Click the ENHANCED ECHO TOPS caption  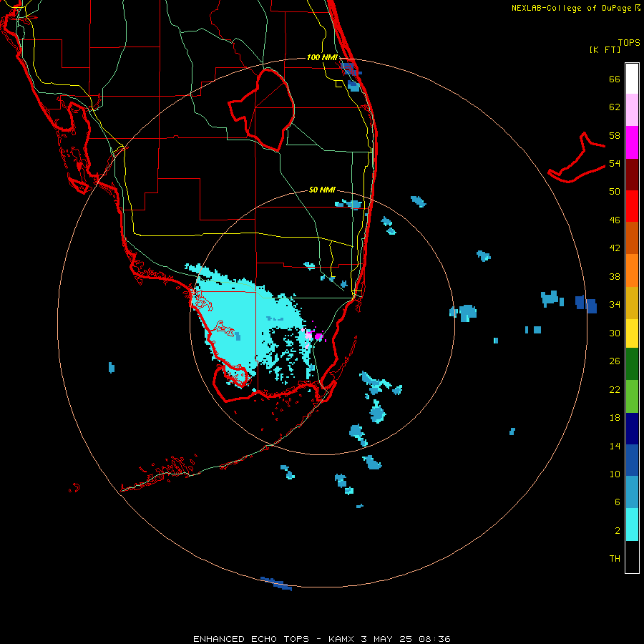[x=251, y=639]
